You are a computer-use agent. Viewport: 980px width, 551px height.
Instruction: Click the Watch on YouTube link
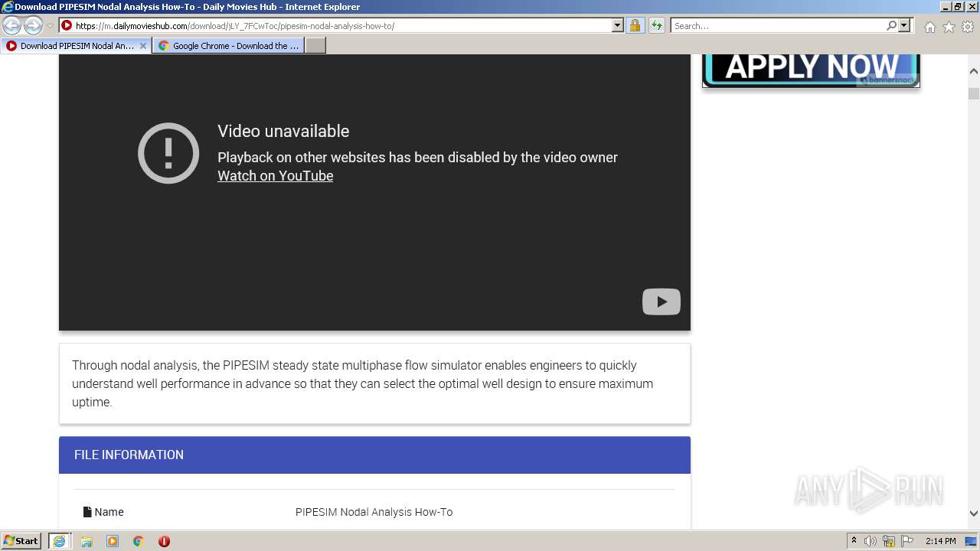click(x=275, y=176)
